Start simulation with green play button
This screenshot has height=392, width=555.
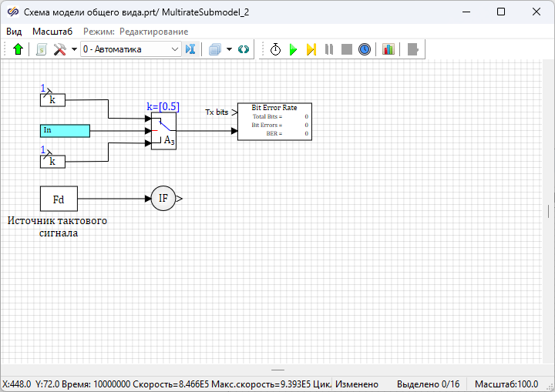click(293, 49)
